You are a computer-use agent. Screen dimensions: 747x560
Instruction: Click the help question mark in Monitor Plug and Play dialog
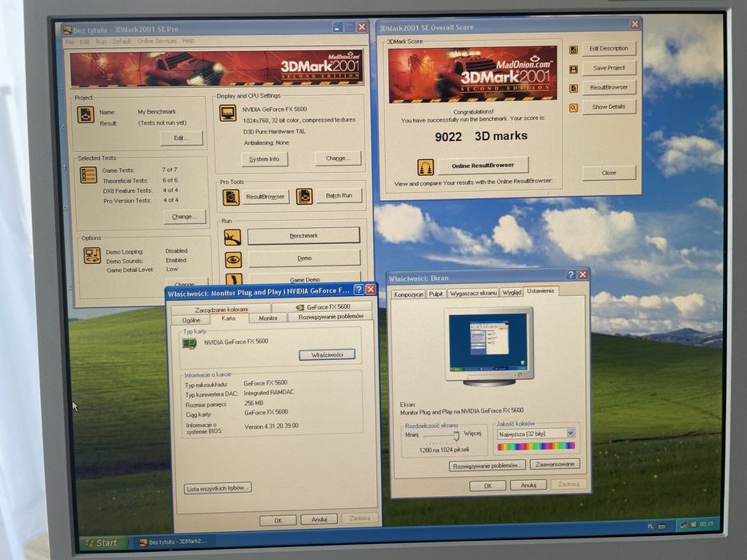[359, 290]
